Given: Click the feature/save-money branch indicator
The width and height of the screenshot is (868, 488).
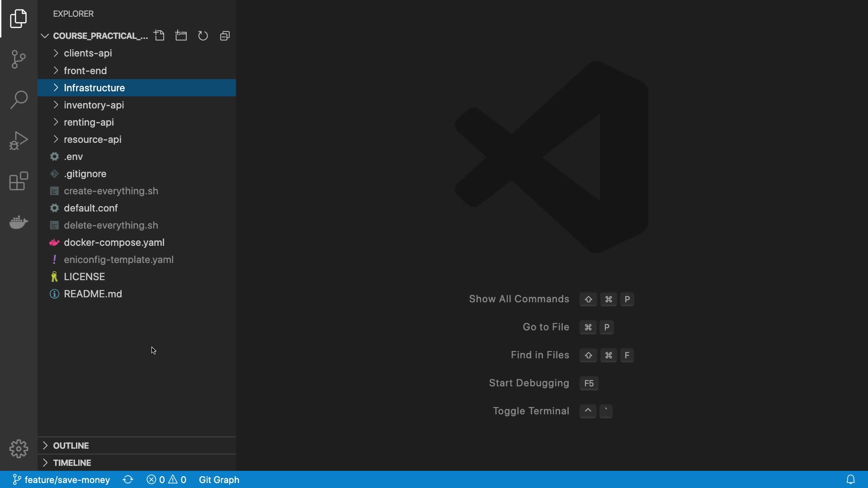Looking at the screenshot, I should click(61, 479).
